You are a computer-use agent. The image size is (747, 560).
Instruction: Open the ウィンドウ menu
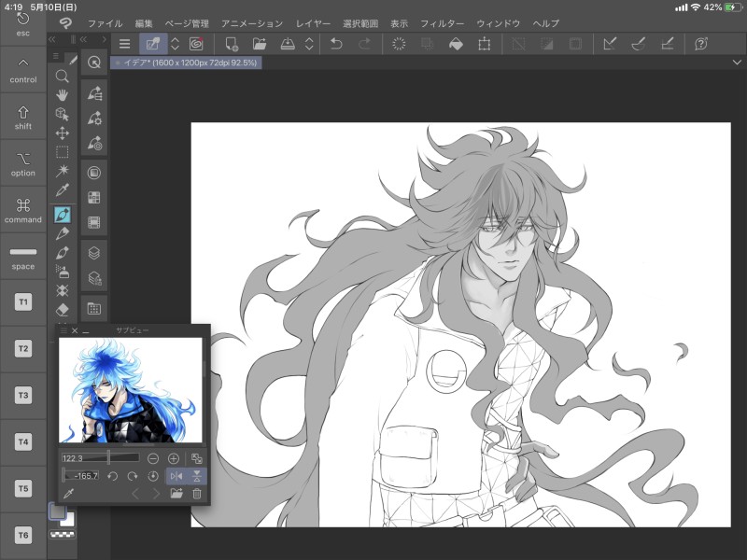[x=499, y=23]
